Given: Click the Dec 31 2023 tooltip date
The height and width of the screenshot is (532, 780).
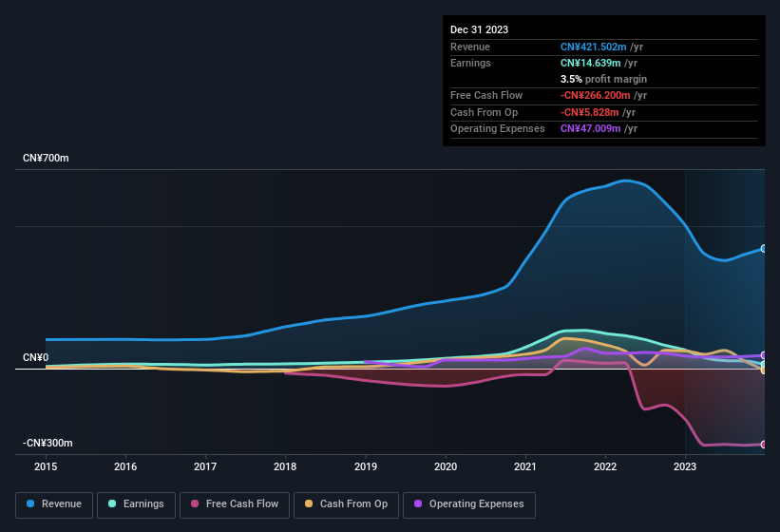Looking at the screenshot, I should coord(479,29).
